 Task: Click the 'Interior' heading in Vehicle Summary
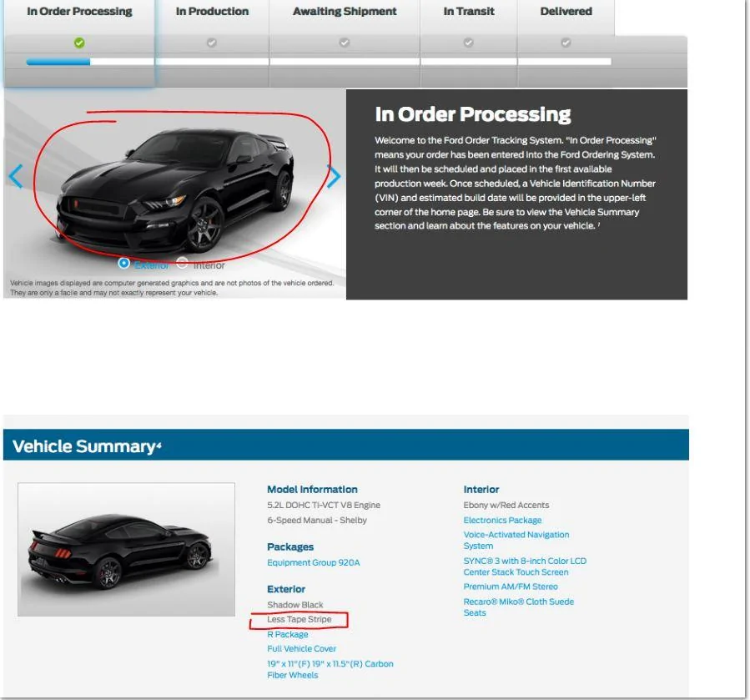[x=481, y=490]
